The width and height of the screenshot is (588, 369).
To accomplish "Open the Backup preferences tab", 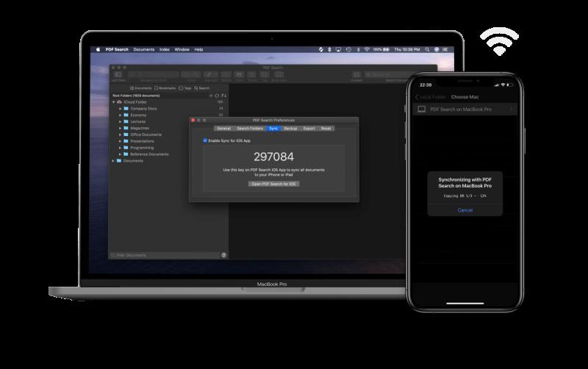I will point(290,128).
